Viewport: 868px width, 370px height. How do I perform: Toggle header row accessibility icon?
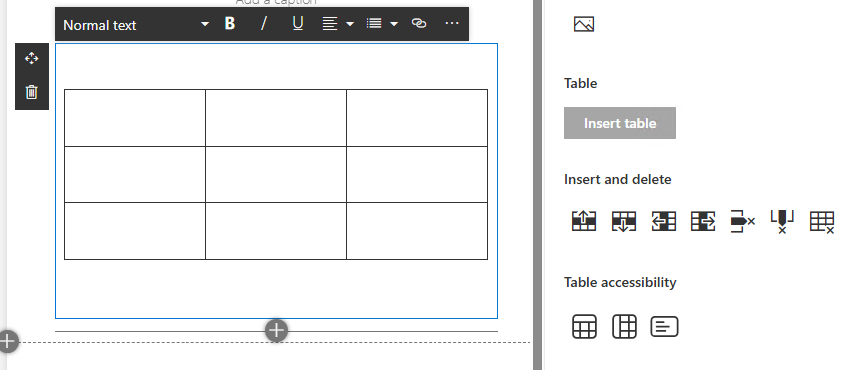click(x=584, y=326)
